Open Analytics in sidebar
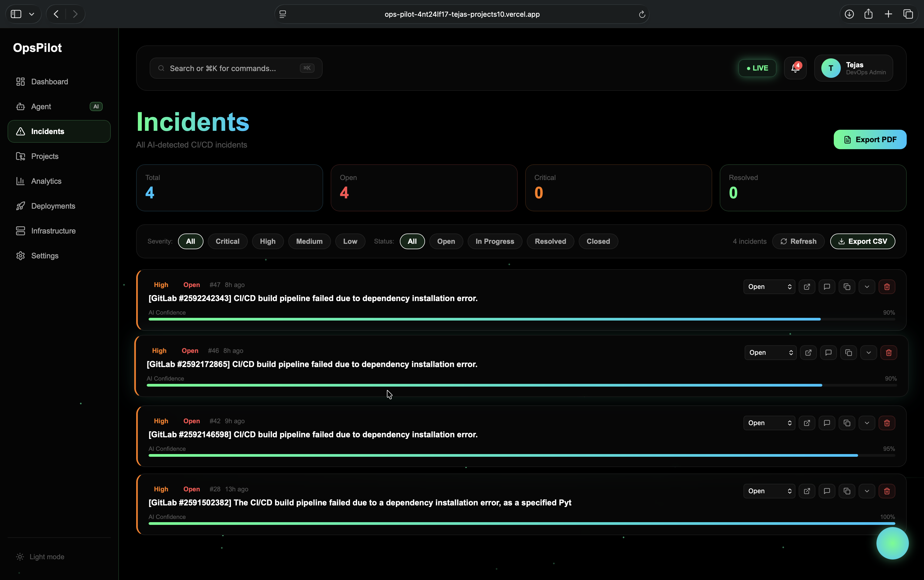 click(59, 181)
